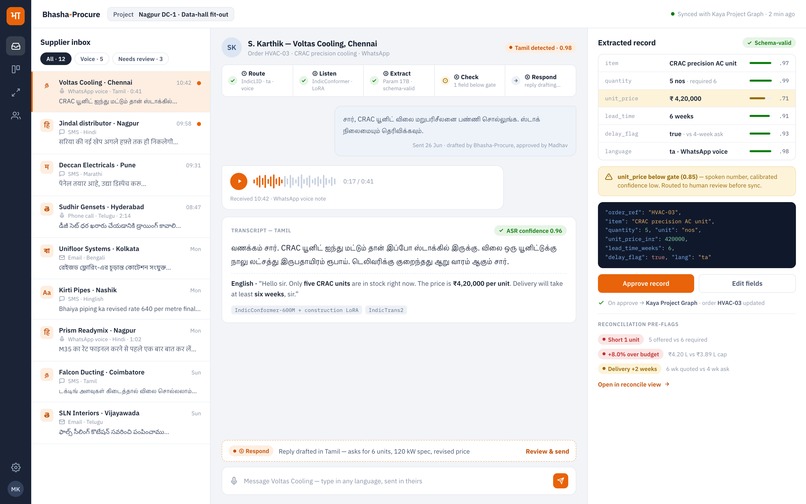
Task: Select the Listen pipeline step
Action: [328, 81]
